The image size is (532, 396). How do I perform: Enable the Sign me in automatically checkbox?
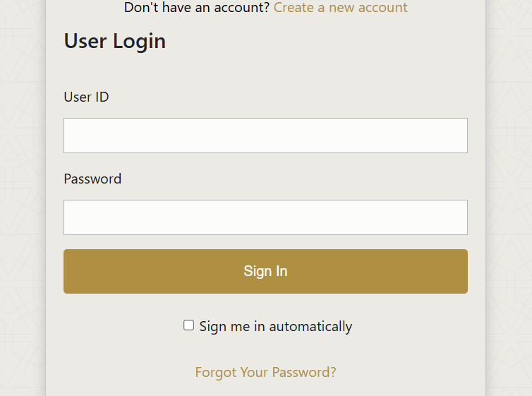click(x=188, y=325)
